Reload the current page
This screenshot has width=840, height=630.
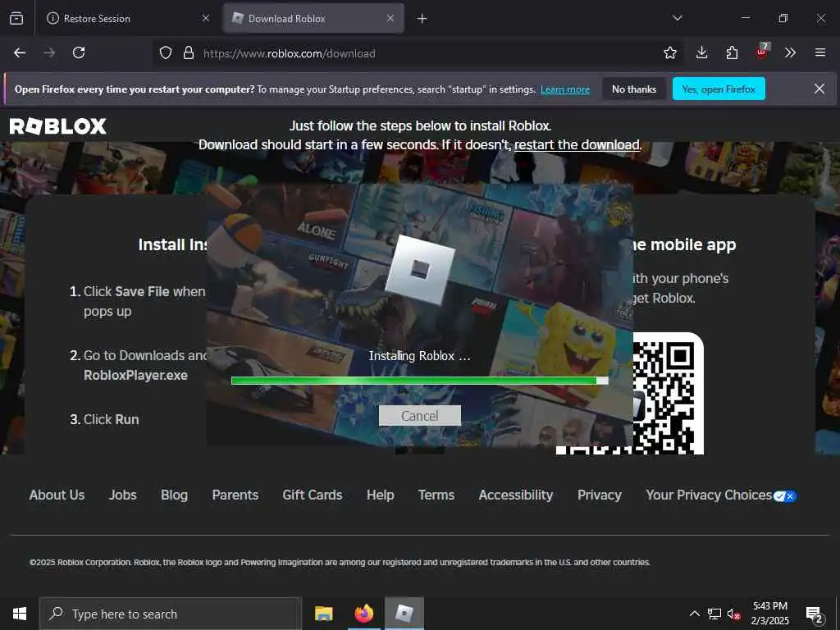pos(79,52)
